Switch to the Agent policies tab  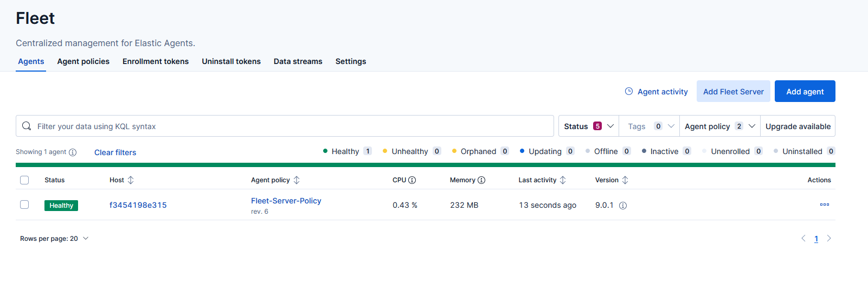pos(83,61)
